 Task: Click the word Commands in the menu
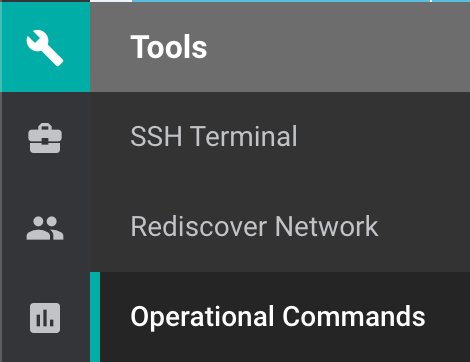pyautogui.click(x=354, y=316)
